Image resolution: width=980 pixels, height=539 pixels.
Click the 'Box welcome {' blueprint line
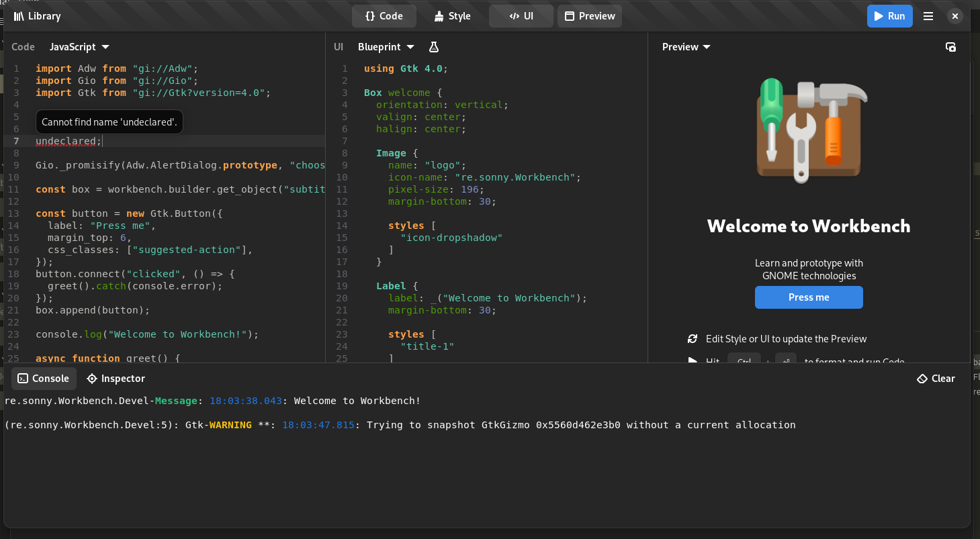coord(403,93)
